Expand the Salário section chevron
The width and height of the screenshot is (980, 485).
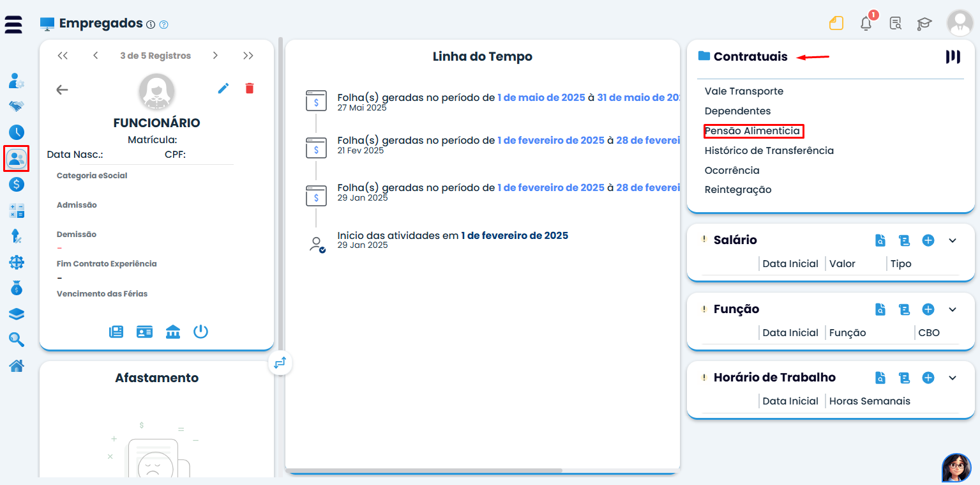[953, 240]
